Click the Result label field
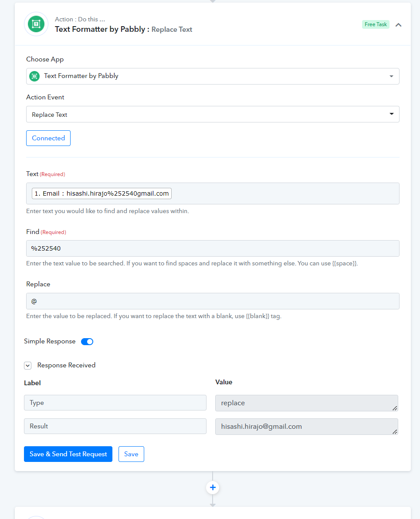The height and width of the screenshot is (519, 420). pos(115,426)
